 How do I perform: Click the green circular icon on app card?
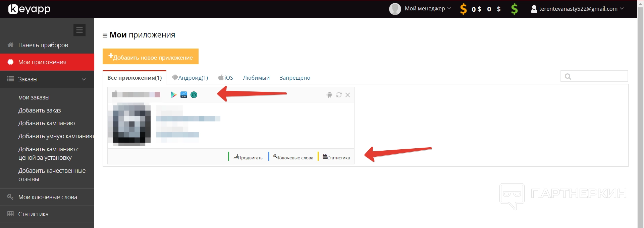pyautogui.click(x=194, y=95)
